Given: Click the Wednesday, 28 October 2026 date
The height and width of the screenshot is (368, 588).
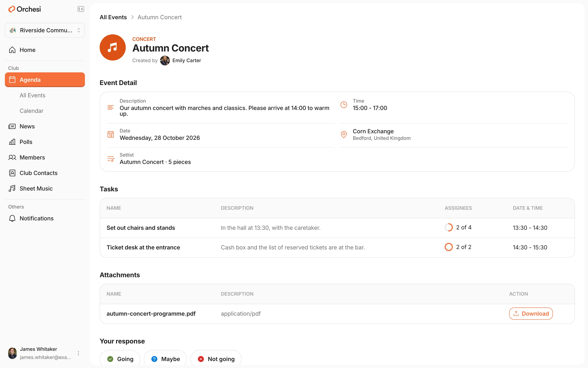Looking at the screenshot, I should [160, 138].
